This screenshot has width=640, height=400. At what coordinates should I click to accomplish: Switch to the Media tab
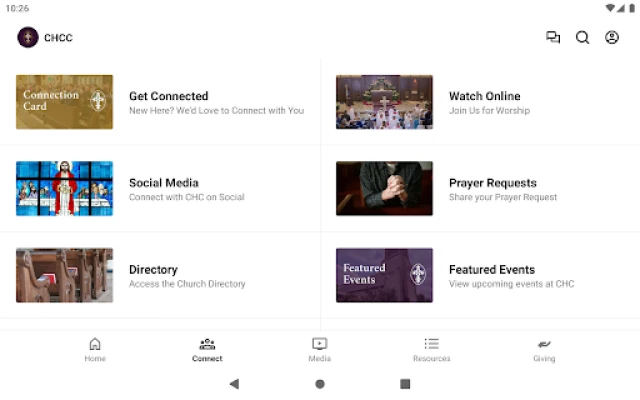tap(319, 349)
